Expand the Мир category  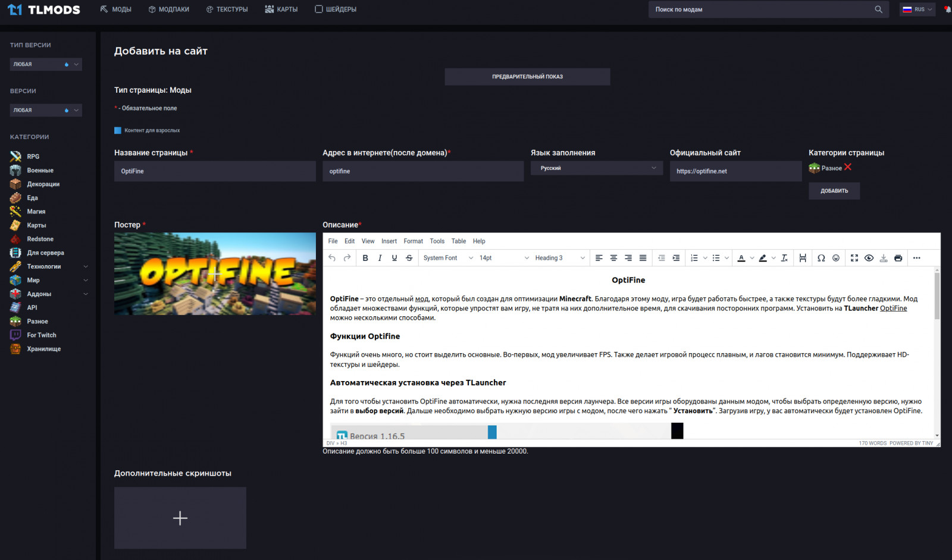(x=86, y=280)
